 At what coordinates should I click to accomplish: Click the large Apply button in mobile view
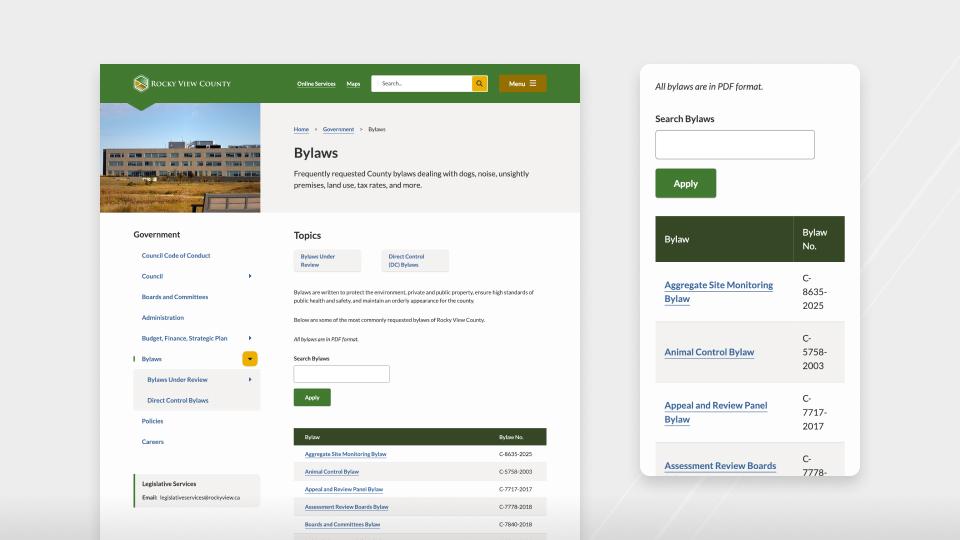686,183
